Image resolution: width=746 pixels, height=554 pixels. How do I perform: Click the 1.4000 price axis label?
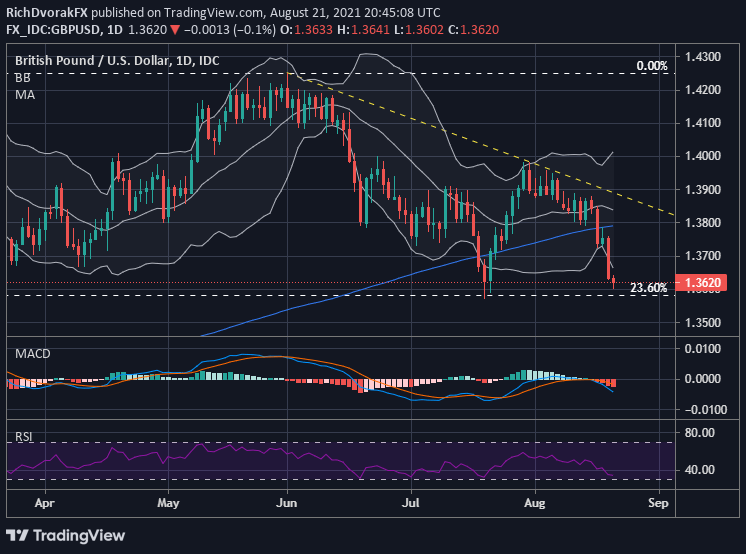(703, 156)
